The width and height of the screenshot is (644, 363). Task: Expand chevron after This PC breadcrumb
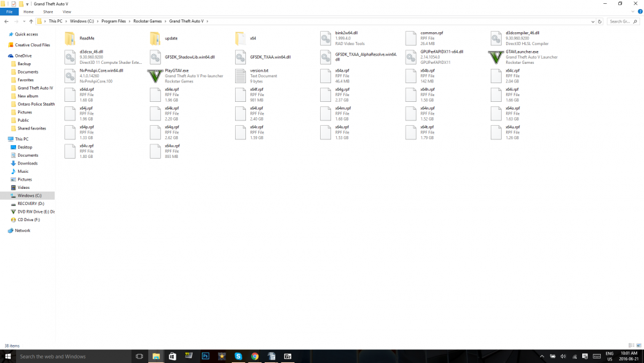pyautogui.click(x=66, y=21)
